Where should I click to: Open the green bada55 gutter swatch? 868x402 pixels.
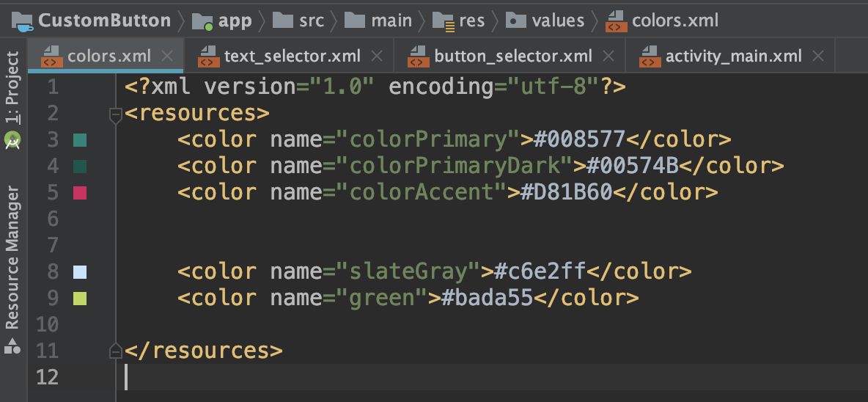pyautogui.click(x=80, y=299)
